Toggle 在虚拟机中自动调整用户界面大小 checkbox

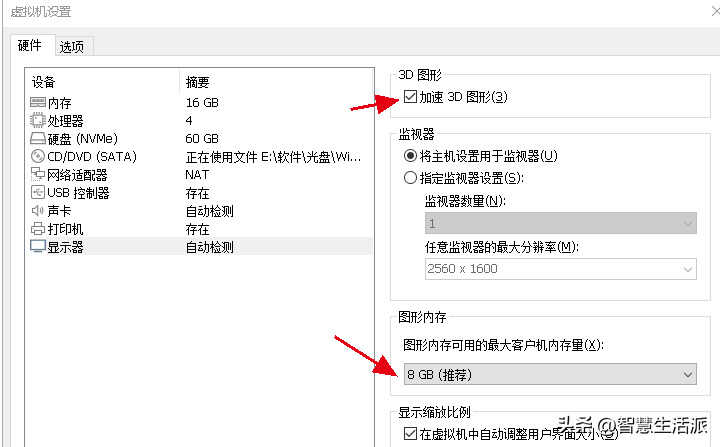point(410,433)
